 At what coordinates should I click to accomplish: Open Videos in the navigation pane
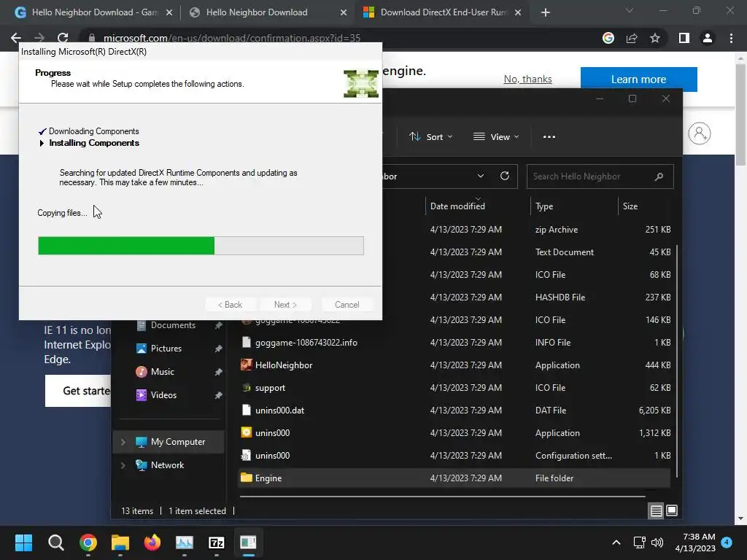click(x=163, y=395)
